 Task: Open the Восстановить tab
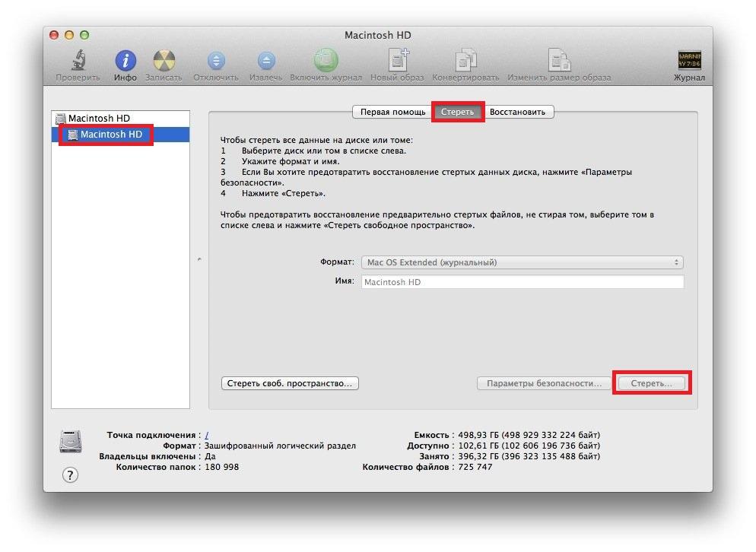click(x=517, y=112)
